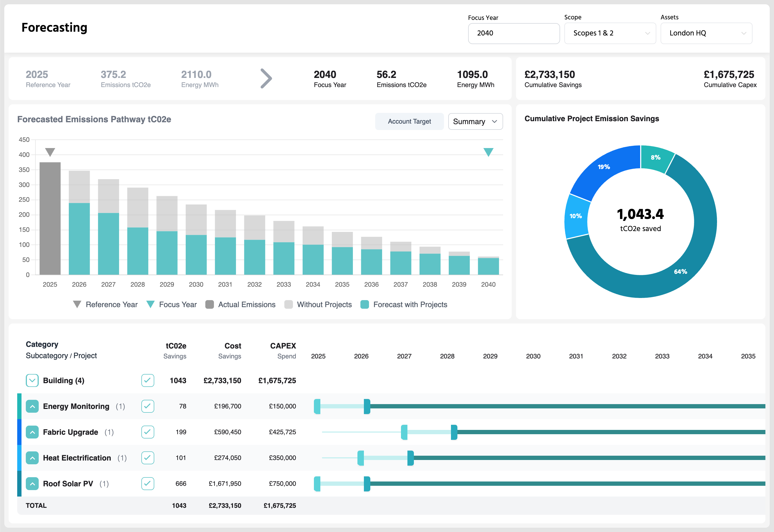Click the £1,671,950 Roof Solar cost savings

tap(225, 484)
